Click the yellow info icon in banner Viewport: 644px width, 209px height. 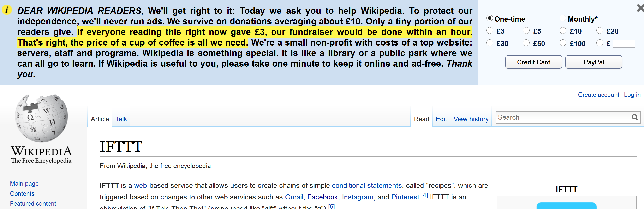[x=7, y=10]
